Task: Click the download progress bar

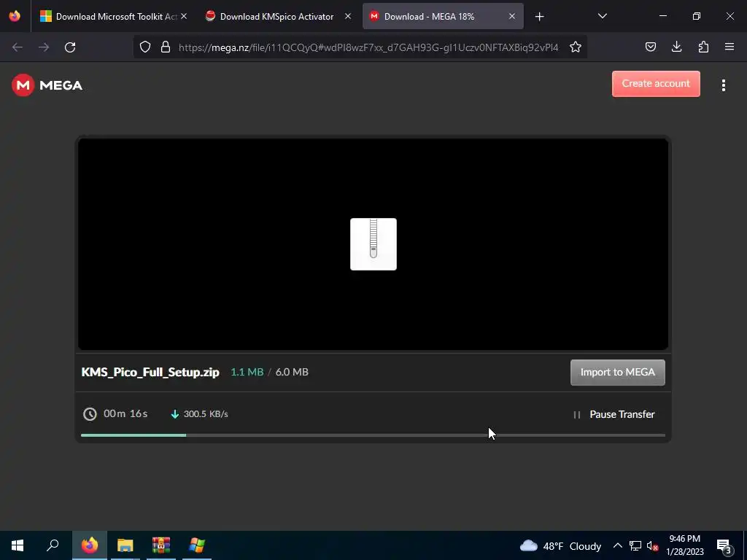Action: click(373, 435)
